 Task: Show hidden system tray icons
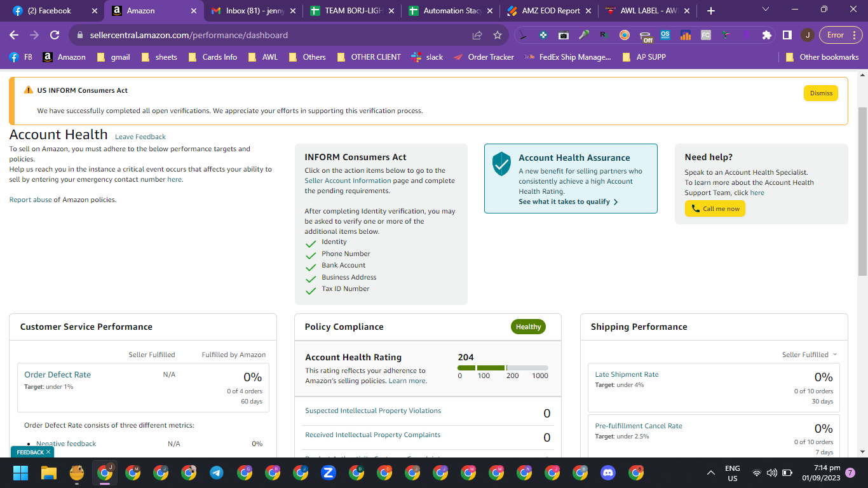[711, 473]
